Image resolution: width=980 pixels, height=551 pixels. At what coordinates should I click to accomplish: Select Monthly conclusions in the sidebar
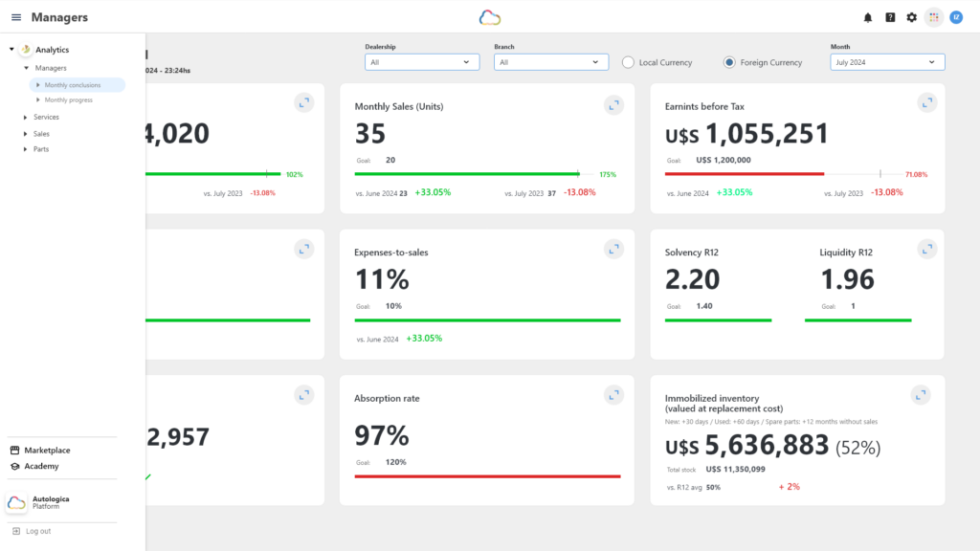point(78,85)
